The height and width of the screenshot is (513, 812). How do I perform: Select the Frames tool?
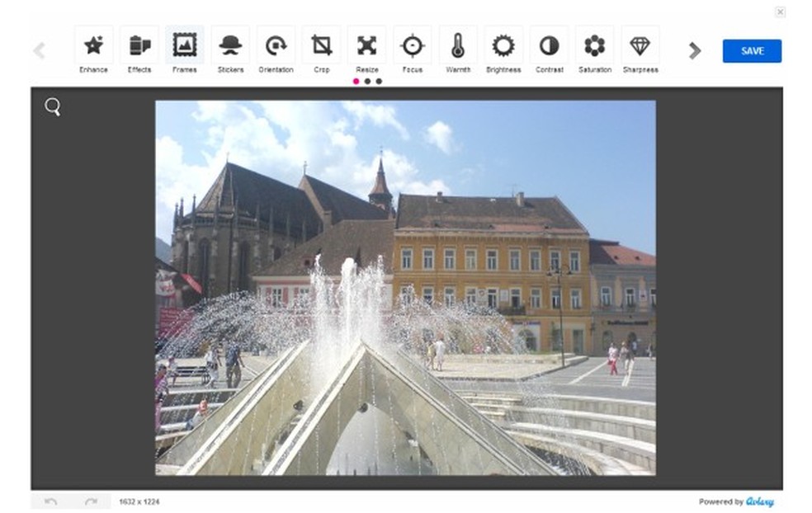[x=185, y=50]
